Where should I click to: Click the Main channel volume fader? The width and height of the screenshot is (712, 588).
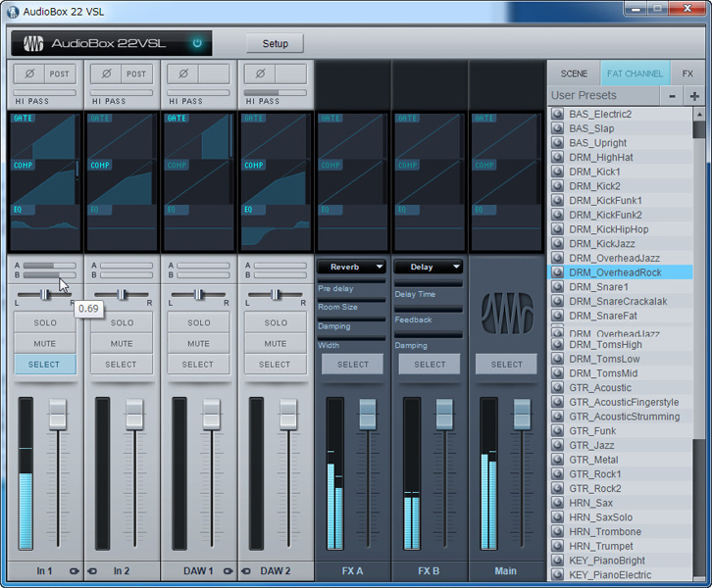click(x=522, y=415)
